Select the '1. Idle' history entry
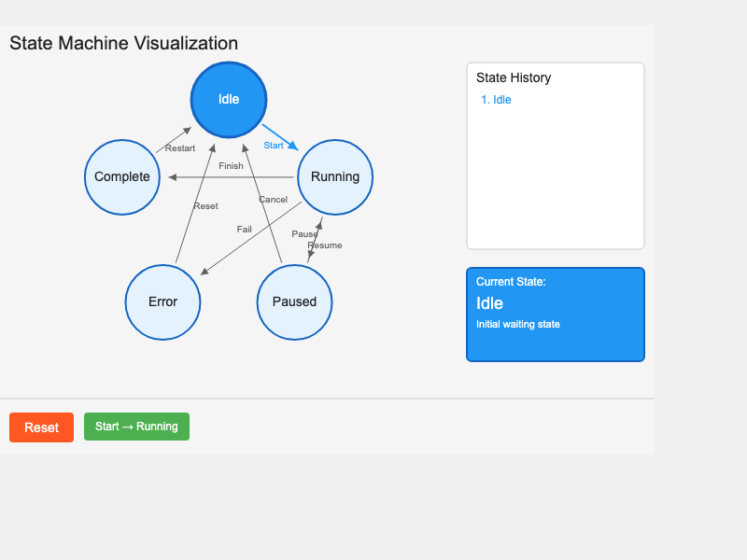 point(496,100)
